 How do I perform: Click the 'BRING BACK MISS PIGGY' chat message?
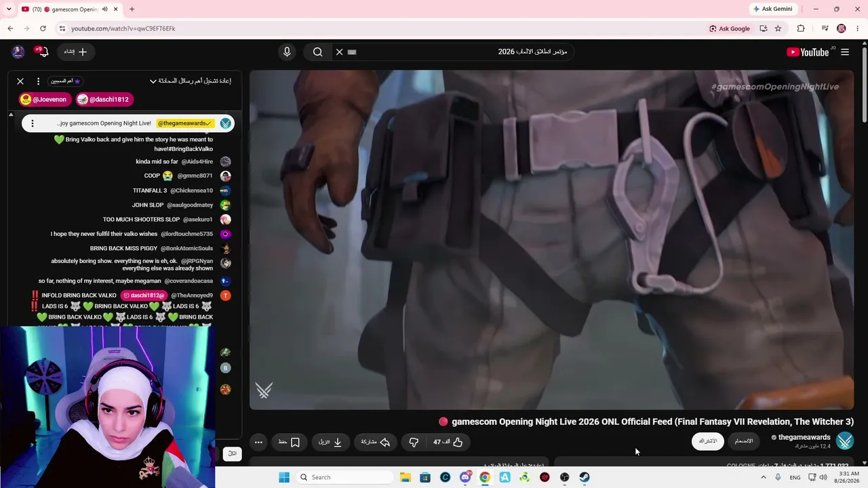pyautogui.click(x=123, y=249)
